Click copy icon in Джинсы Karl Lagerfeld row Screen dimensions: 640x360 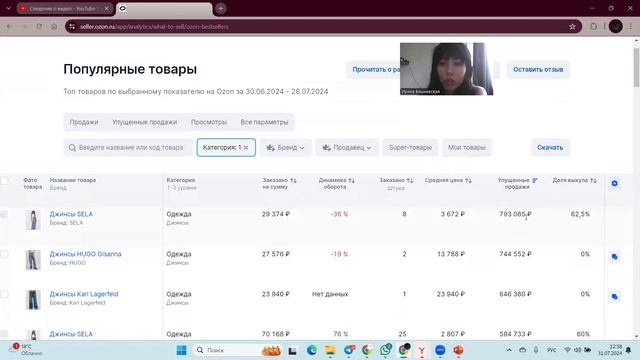coord(614,297)
